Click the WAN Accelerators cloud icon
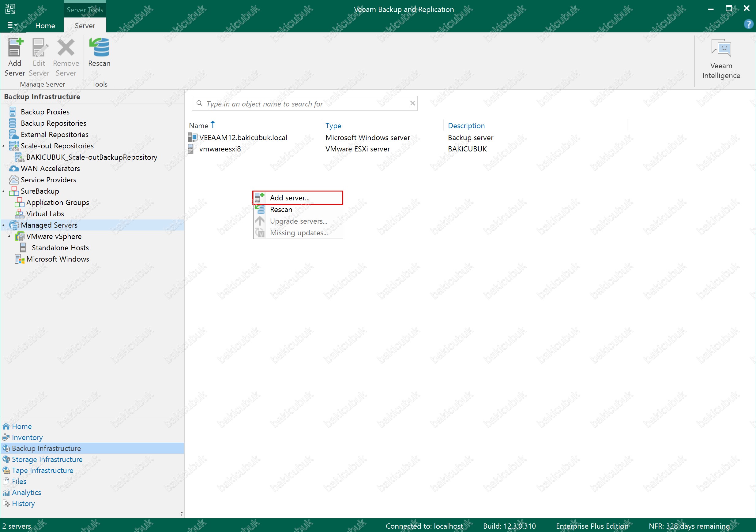 pos(13,169)
